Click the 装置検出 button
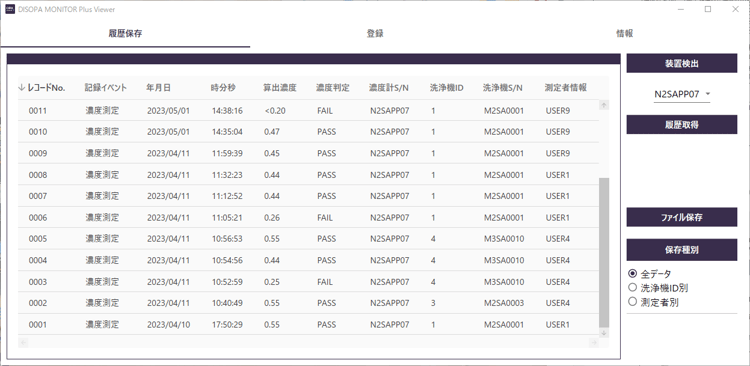Viewport: 750px width, 366px height. [x=682, y=63]
